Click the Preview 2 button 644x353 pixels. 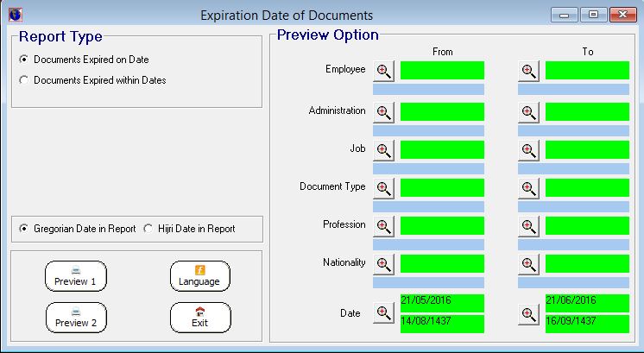coord(76,318)
